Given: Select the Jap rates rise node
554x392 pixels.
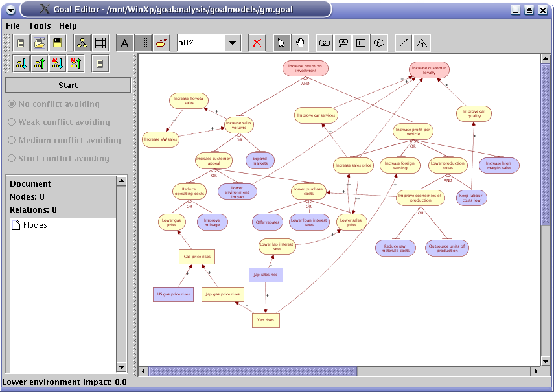Looking at the screenshot, I should [266, 275].
